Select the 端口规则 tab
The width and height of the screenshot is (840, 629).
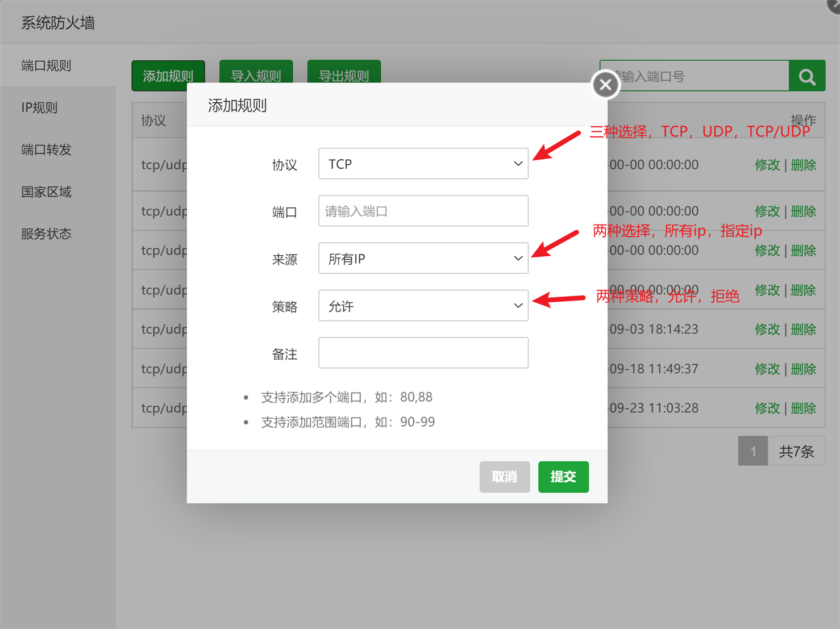point(47,65)
